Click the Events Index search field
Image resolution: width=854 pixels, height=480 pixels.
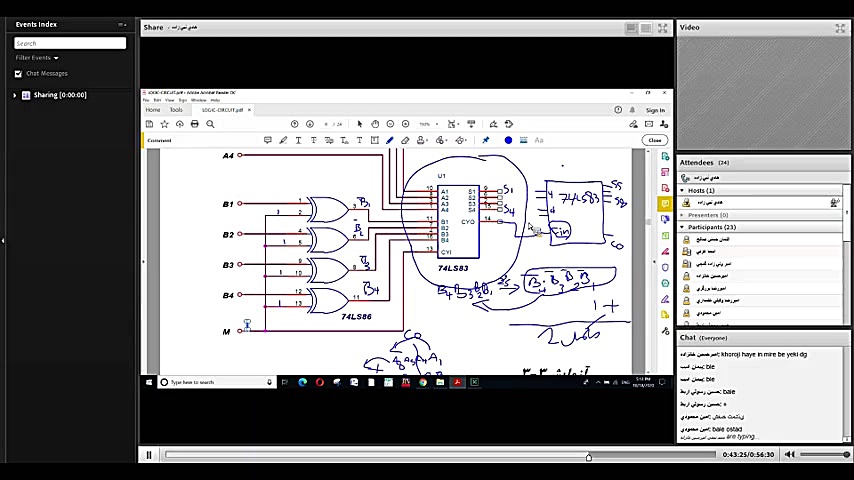(70, 43)
